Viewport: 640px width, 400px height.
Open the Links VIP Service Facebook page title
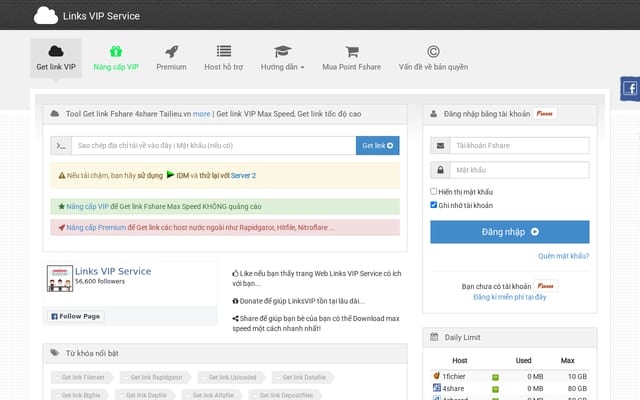(113, 271)
